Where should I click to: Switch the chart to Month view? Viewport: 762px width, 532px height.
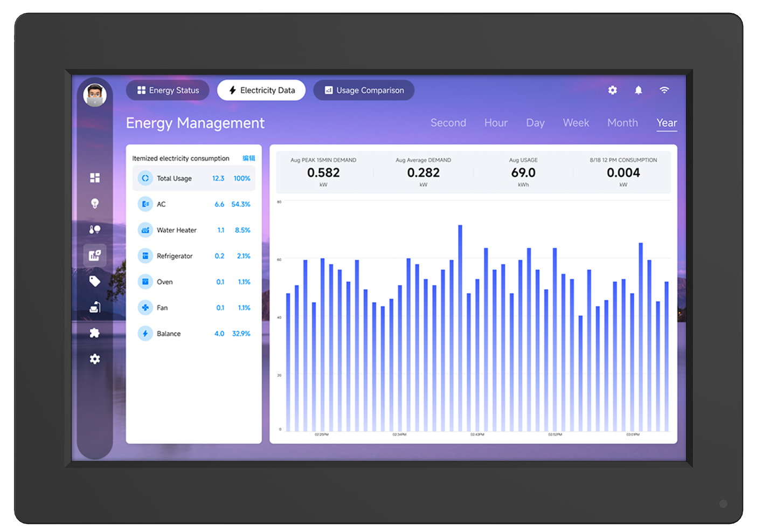(622, 123)
